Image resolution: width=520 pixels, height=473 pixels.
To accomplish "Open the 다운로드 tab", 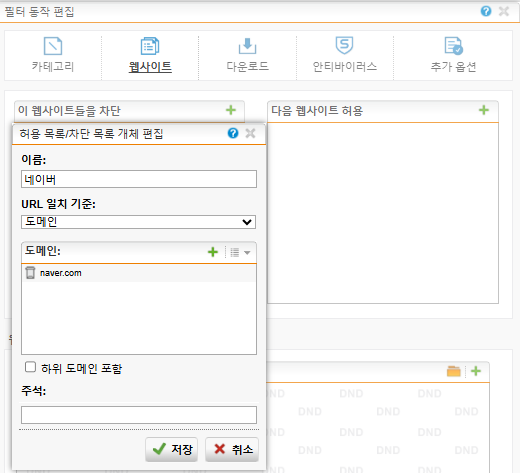I will click(247, 55).
